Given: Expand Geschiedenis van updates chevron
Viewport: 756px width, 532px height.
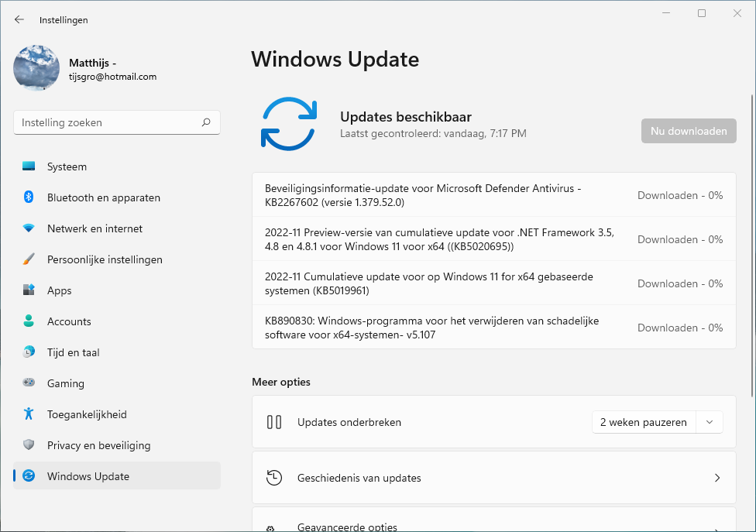Looking at the screenshot, I should click(716, 478).
